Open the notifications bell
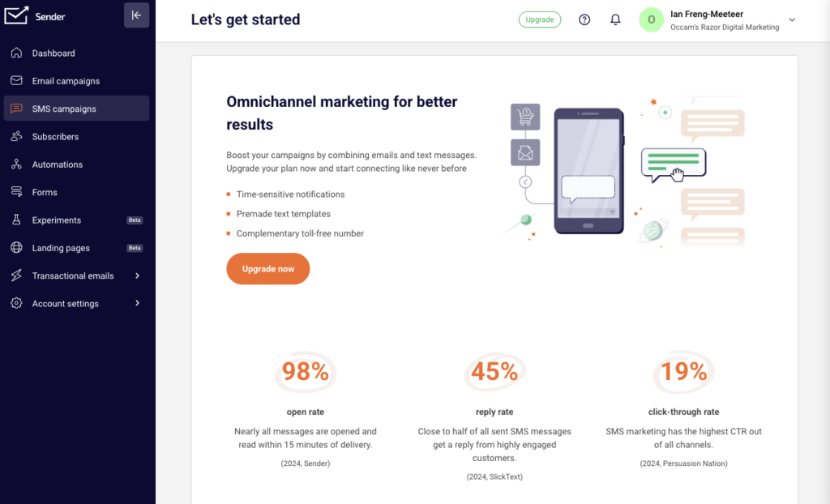 615,19
